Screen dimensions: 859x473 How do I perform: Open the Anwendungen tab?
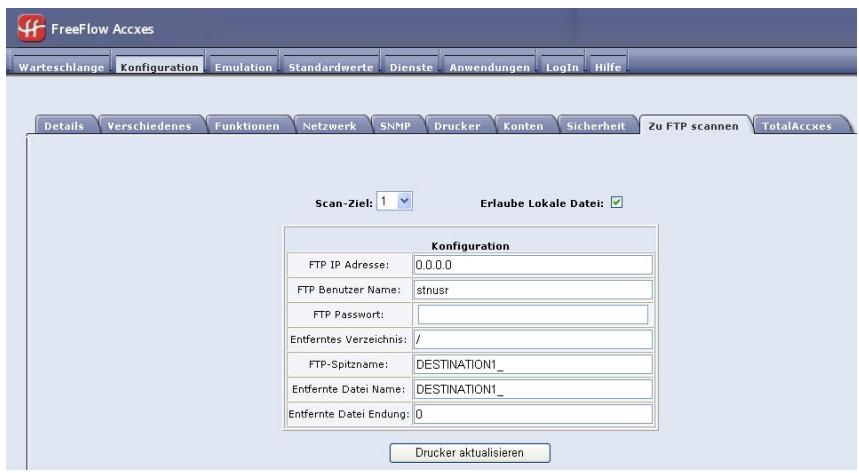(x=489, y=67)
